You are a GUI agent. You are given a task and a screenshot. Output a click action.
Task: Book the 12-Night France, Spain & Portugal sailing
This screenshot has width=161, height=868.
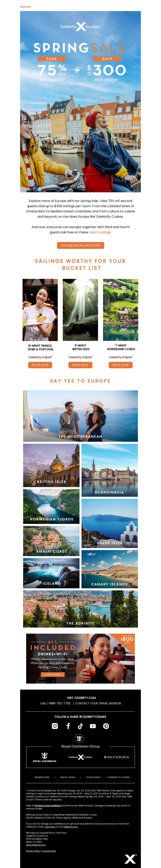click(x=40, y=365)
